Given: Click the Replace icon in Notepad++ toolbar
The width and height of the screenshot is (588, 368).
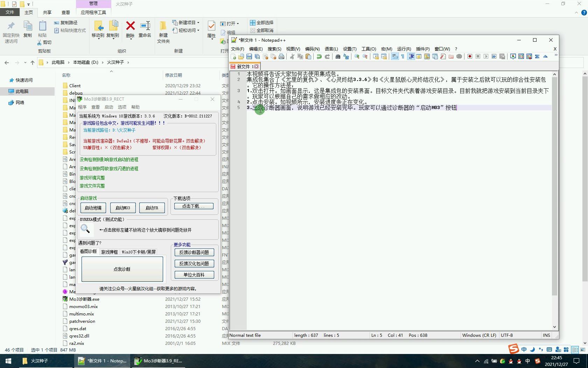Looking at the screenshot, I should [x=346, y=56].
